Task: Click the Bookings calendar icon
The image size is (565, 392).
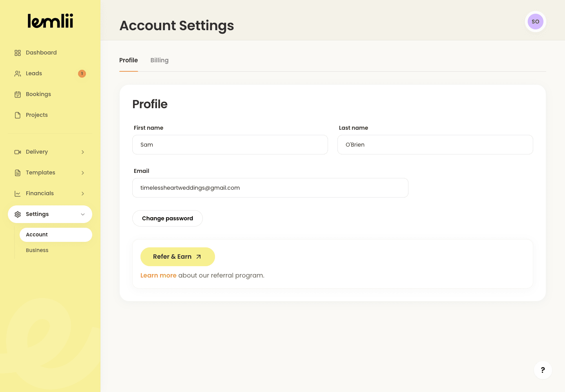Action: (18, 94)
